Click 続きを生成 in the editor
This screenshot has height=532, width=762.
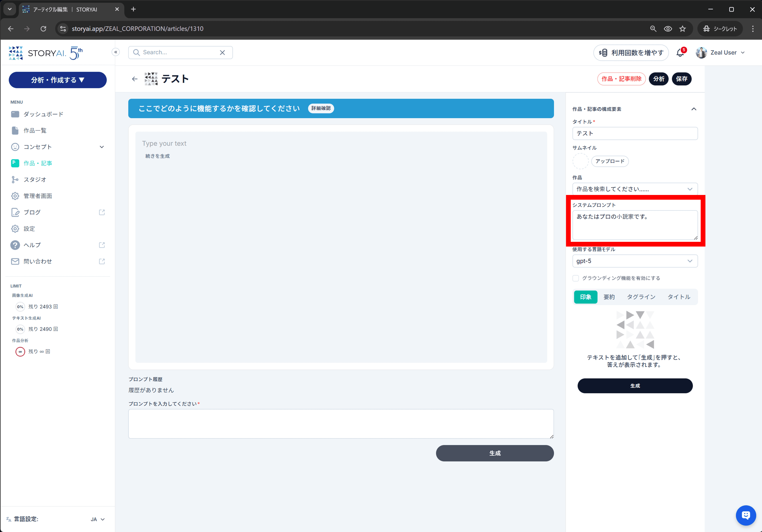tap(157, 156)
